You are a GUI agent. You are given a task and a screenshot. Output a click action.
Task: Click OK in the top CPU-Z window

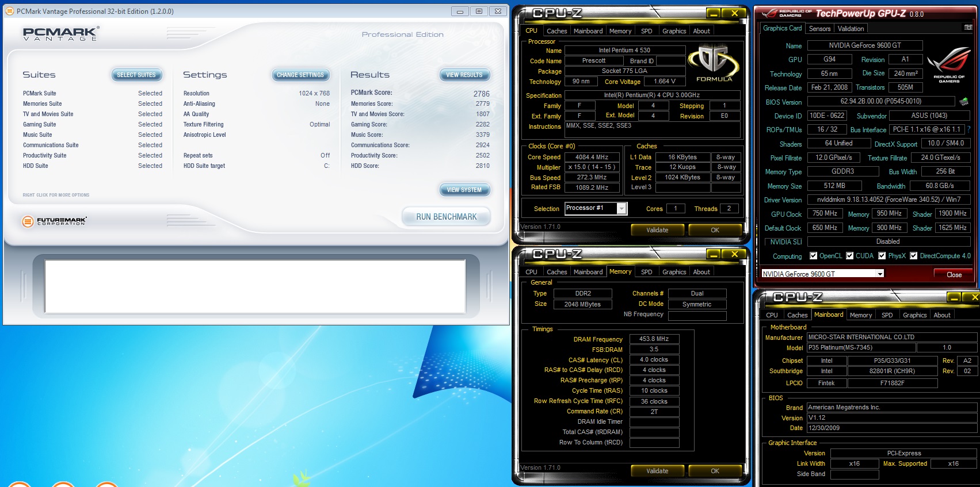pyautogui.click(x=715, y=230)
